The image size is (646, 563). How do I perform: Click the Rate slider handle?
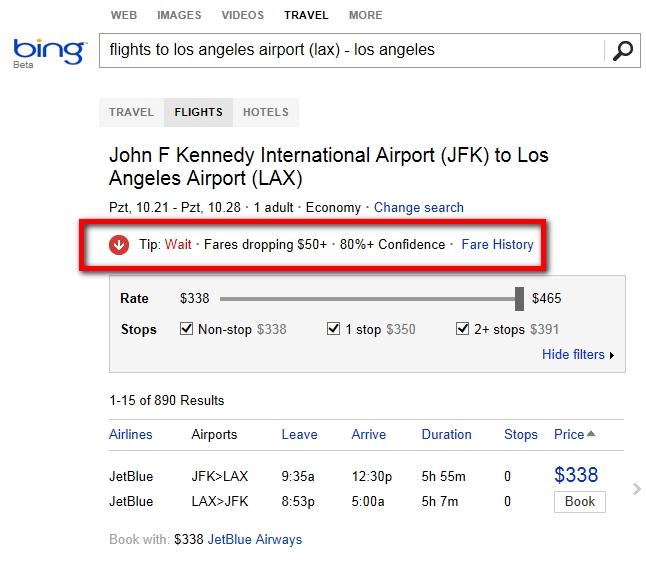coord(519,298)
